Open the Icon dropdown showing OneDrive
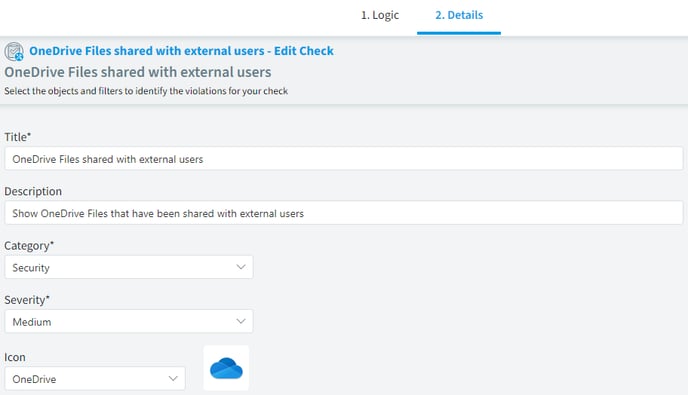 [x=95, y=379]
